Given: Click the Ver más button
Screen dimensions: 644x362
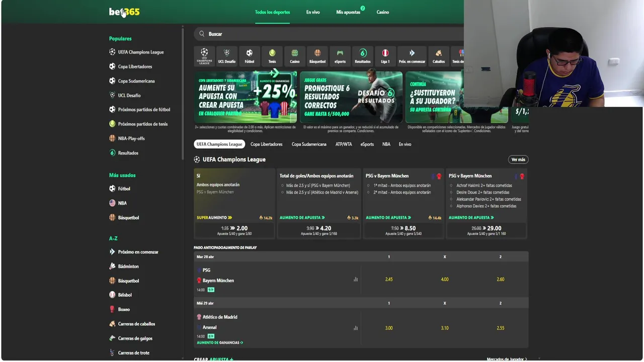Looking at the screenshot, I should (518, 159).
